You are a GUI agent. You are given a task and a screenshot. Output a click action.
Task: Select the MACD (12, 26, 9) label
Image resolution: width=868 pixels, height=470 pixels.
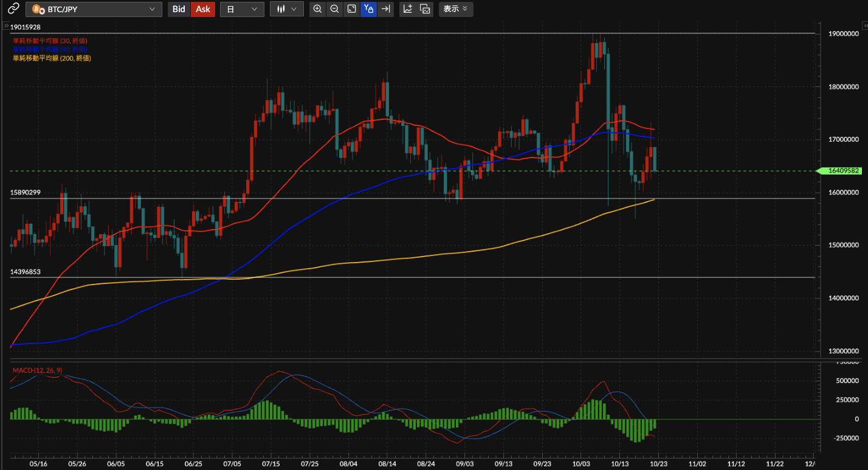(37, 370)
